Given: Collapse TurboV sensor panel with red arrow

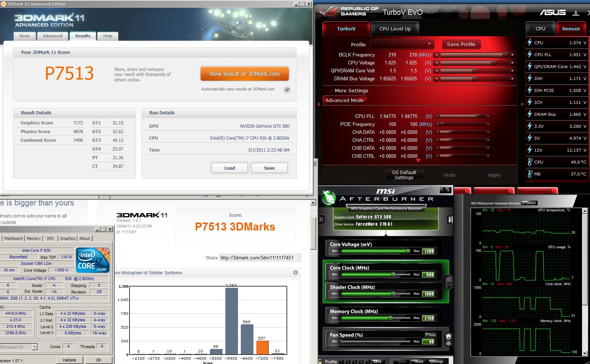Looking at the screenshot, I should coord(522,104).
